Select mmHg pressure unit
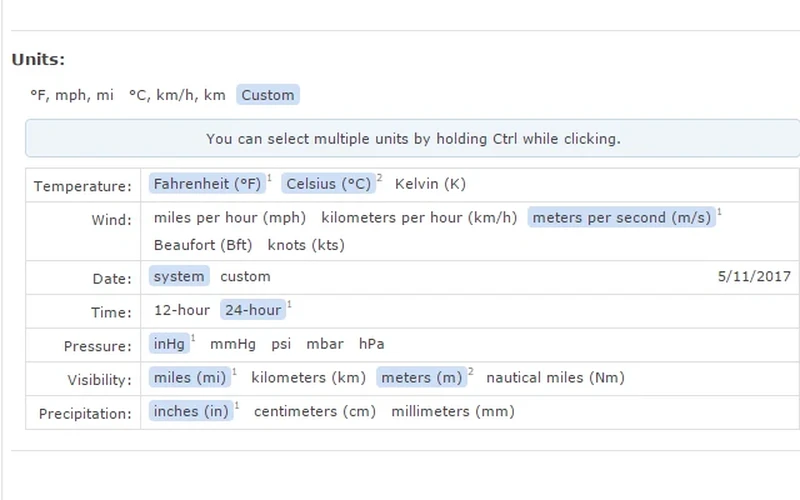This screenshot has width=800, height=500. coord(233,343)
